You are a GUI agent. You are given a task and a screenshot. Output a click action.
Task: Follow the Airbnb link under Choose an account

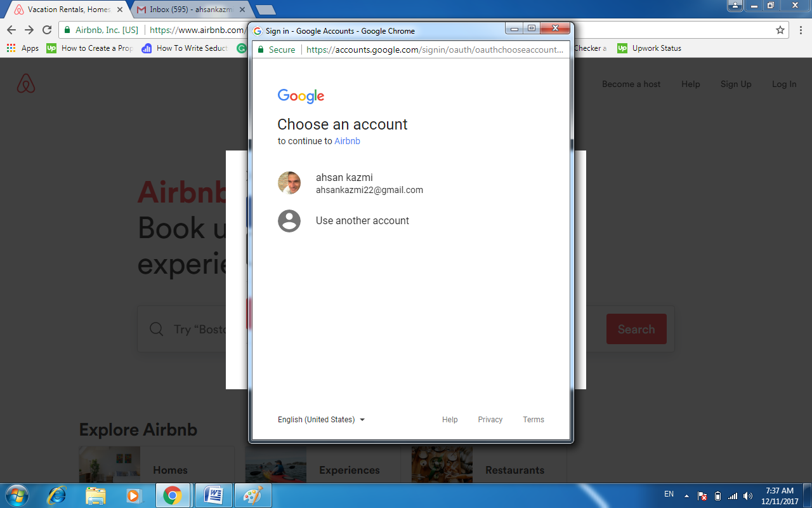tap(347, 141)
